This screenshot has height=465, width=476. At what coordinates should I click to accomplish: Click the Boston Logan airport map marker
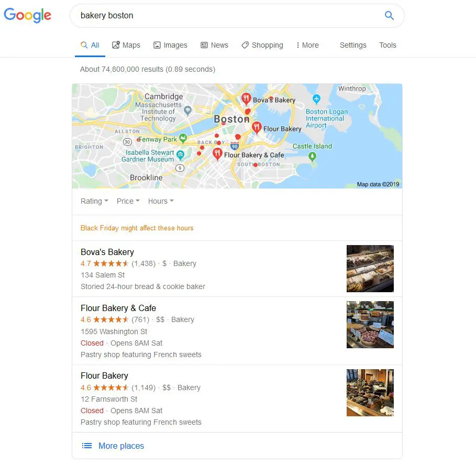[316, 98]
